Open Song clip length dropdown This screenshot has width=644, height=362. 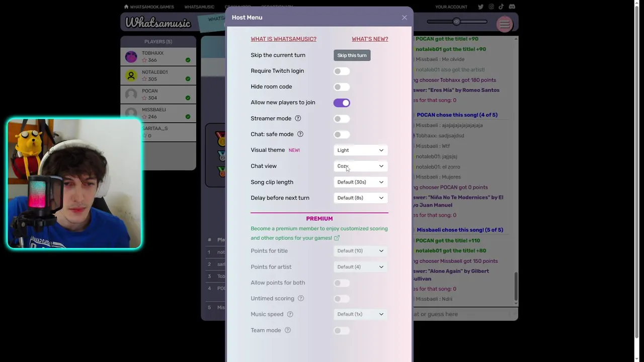click(x=361, y=182)
